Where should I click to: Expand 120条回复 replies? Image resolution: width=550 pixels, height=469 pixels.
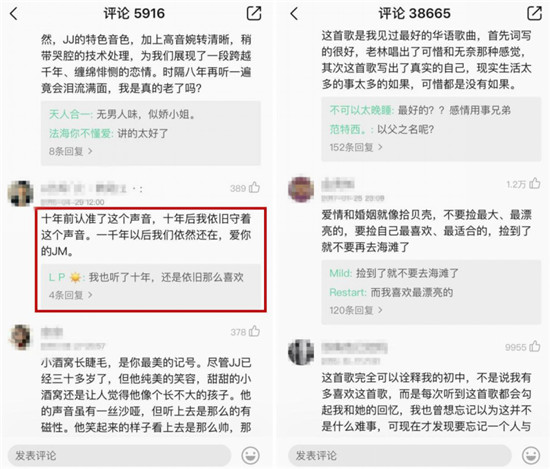point(356,310)
